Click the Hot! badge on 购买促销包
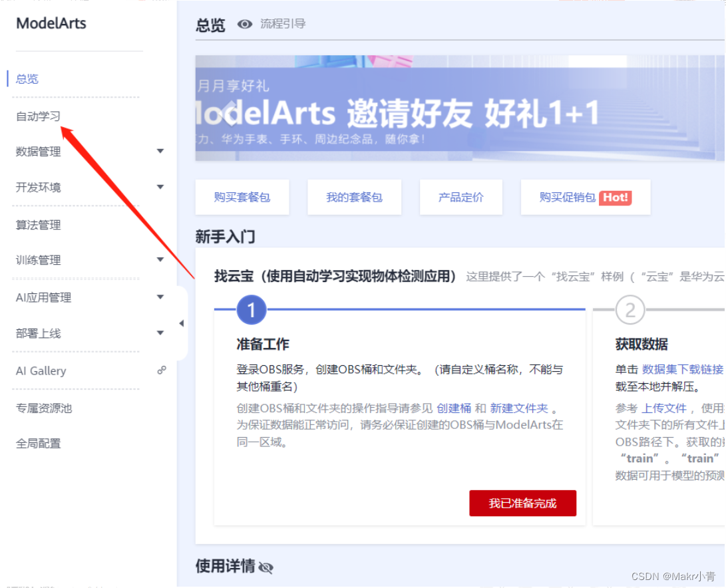This screenshot has width=726, height=588. point(614,197)
